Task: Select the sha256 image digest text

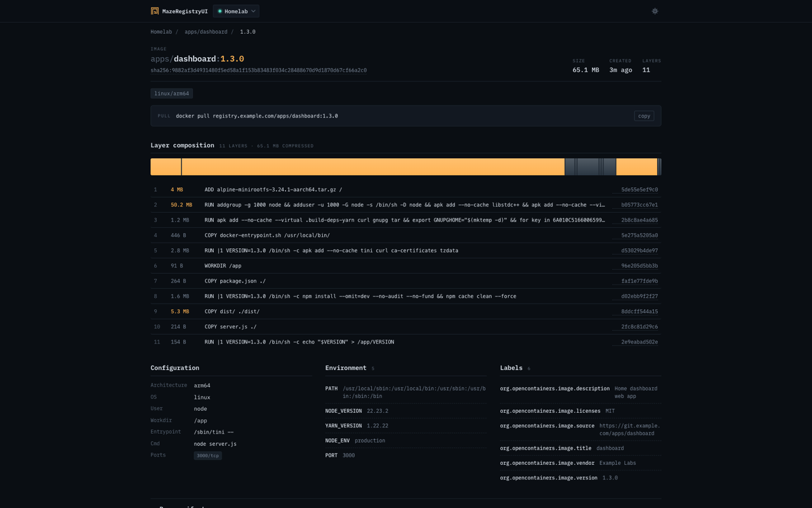Action: (258, 70)
